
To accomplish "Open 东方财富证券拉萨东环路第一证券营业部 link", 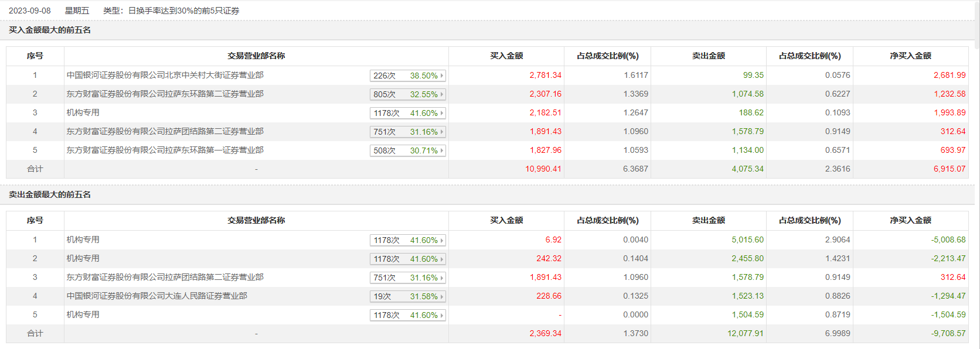I will [165, 150].
